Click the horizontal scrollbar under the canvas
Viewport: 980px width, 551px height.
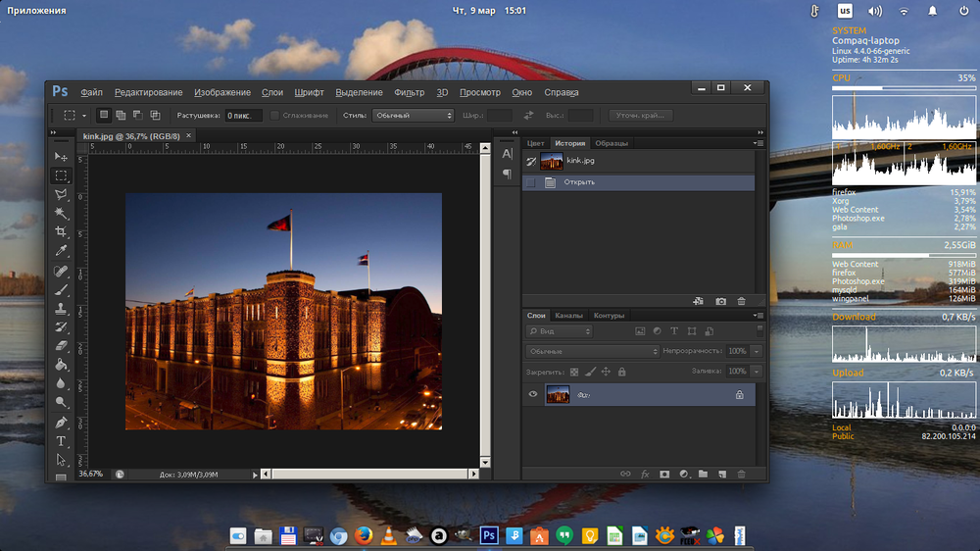(370, 475)
